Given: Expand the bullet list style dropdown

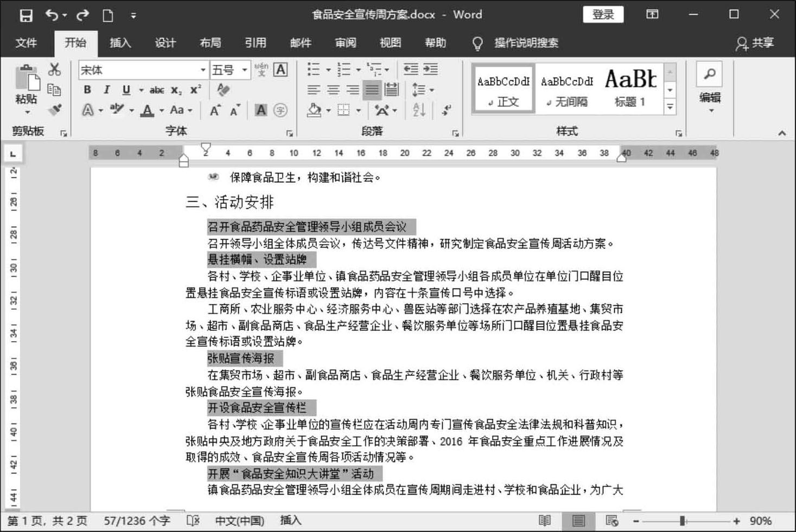Looking at the screenshot, I should pos(328,70).
